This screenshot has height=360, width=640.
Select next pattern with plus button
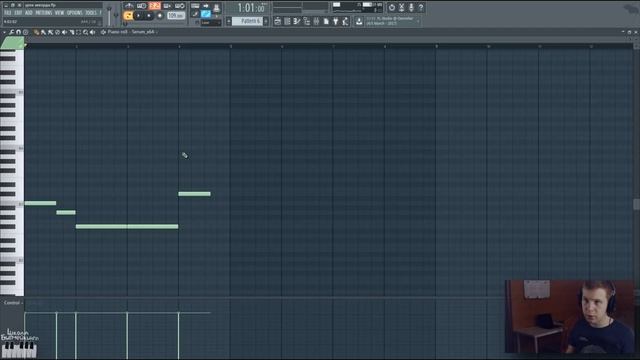pyautogui.click(x=266, y=21)
